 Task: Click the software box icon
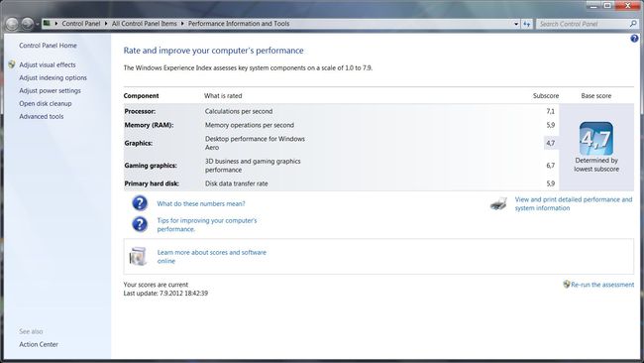click(x=138, y=256)
